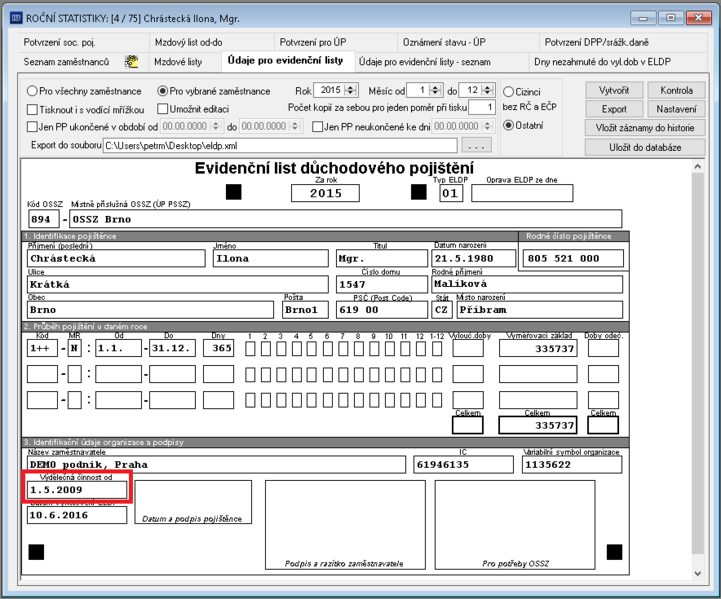
Task: Increase the month 'do' spinner value
Action: pyautogui.click(x=489, y=87)
